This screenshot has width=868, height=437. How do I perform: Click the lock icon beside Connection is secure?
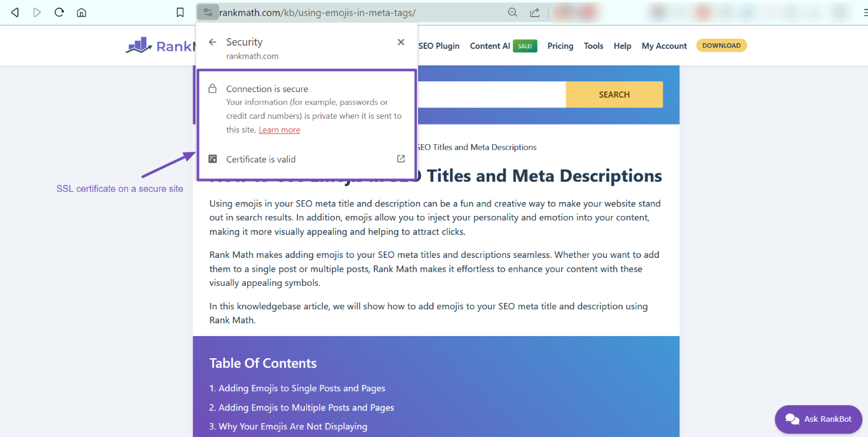213,89
